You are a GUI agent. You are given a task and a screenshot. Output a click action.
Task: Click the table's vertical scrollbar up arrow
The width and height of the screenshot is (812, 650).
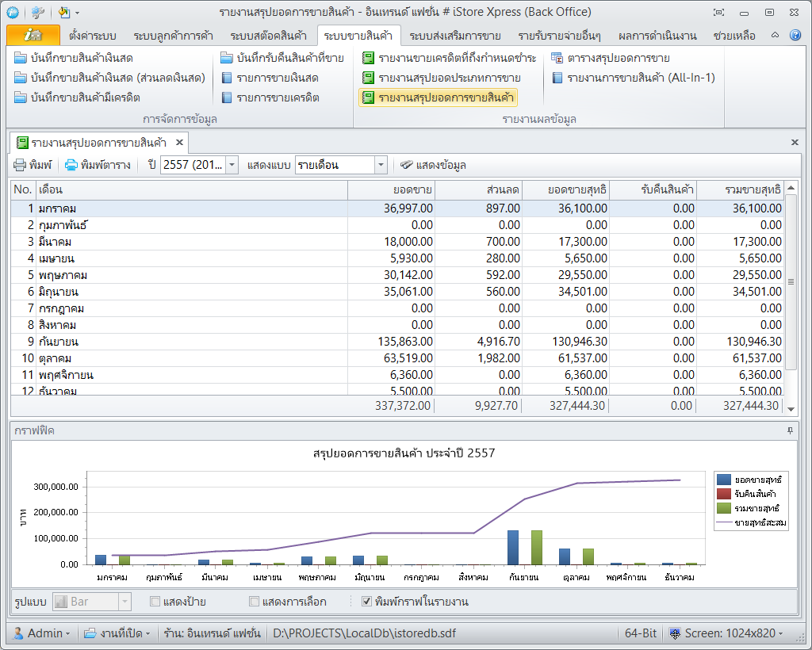click(791, 187)
